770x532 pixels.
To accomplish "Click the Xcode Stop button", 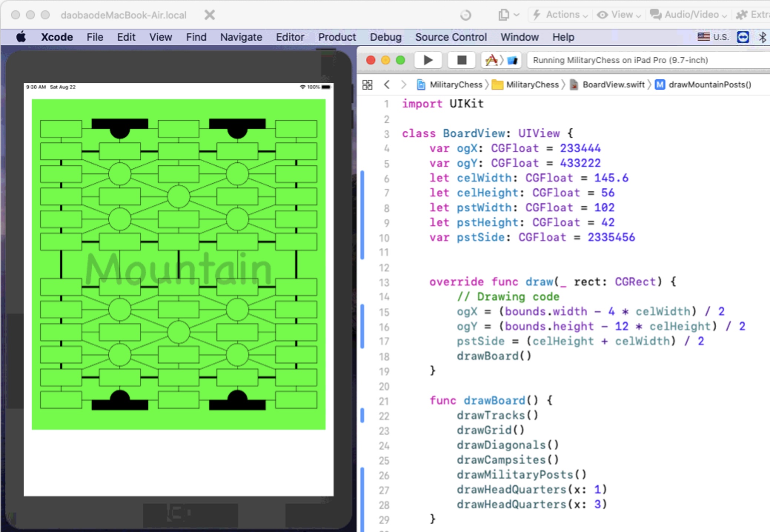I will click(461, 60).
